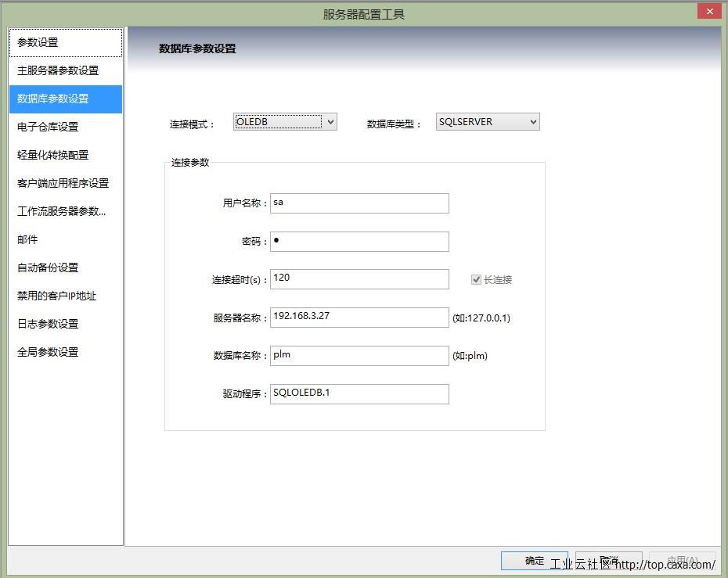Confirm with the 确定 button
Image resolution: width=728 pixels, height=578 pixels.
(534, 561)
